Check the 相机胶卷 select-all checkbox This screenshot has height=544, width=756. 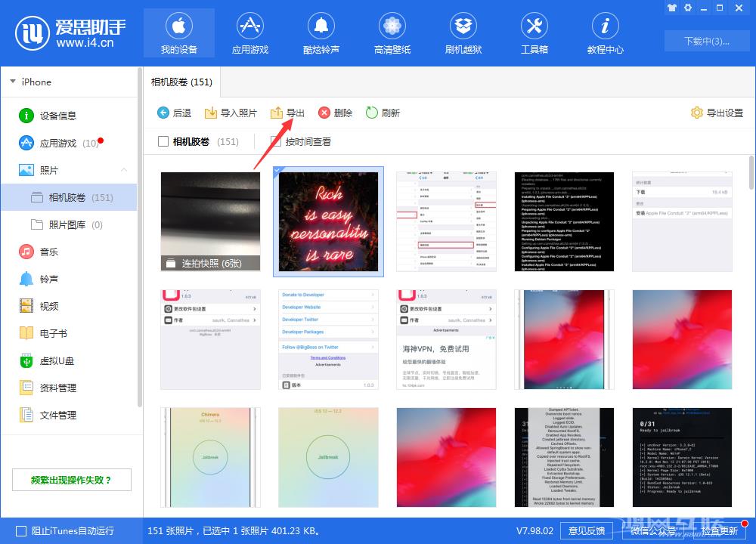(163, 141)
